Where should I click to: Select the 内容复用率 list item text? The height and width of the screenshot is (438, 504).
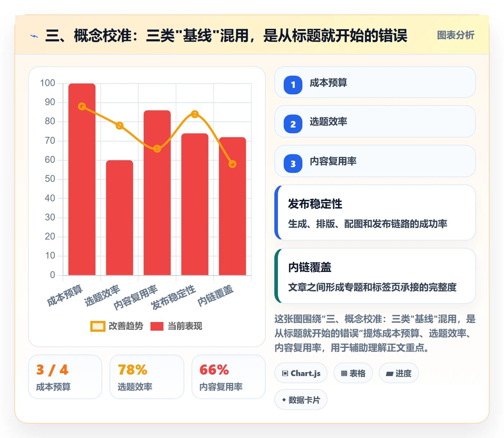pos(333,161)
